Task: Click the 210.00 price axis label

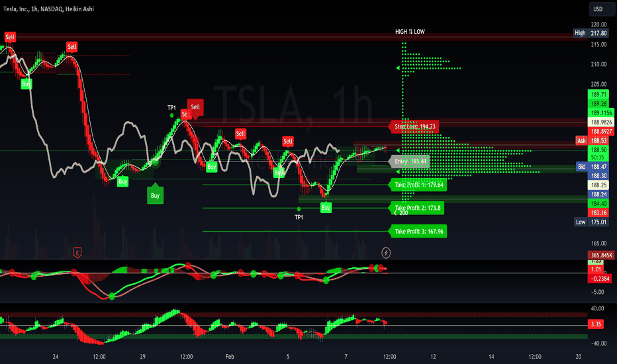Action: tap(598, 64)
